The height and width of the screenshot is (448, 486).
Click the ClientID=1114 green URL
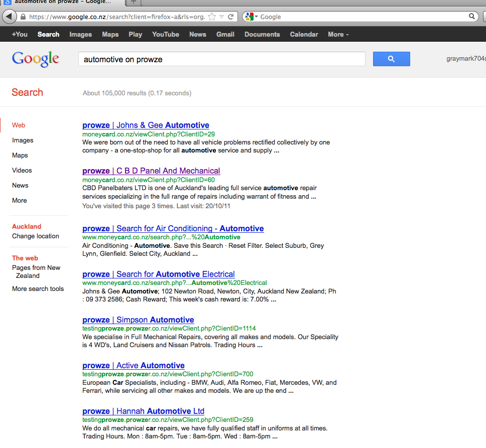tap(169, 328)
